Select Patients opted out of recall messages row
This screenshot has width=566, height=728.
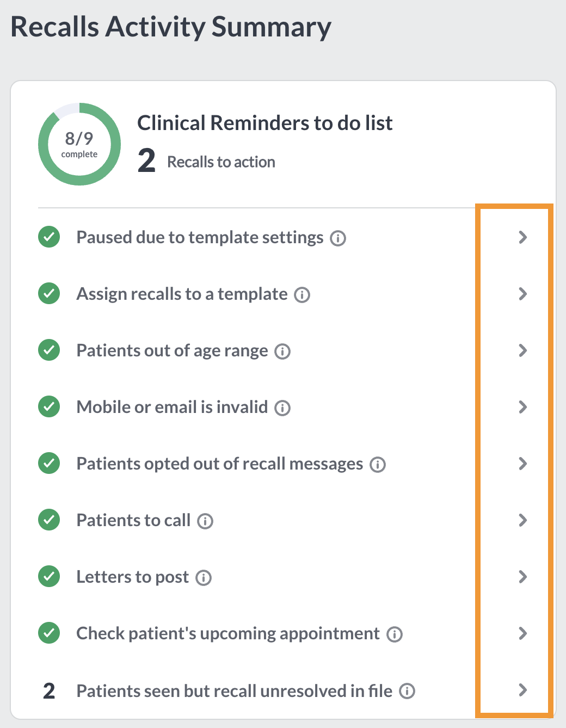pyautogui.click(x=283, y=464)
